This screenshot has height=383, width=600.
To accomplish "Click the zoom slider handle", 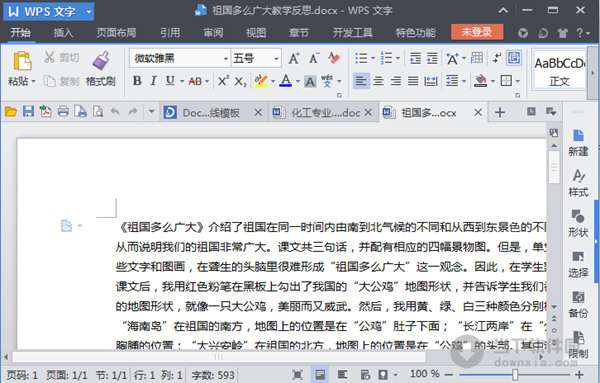I will [515, 375].
